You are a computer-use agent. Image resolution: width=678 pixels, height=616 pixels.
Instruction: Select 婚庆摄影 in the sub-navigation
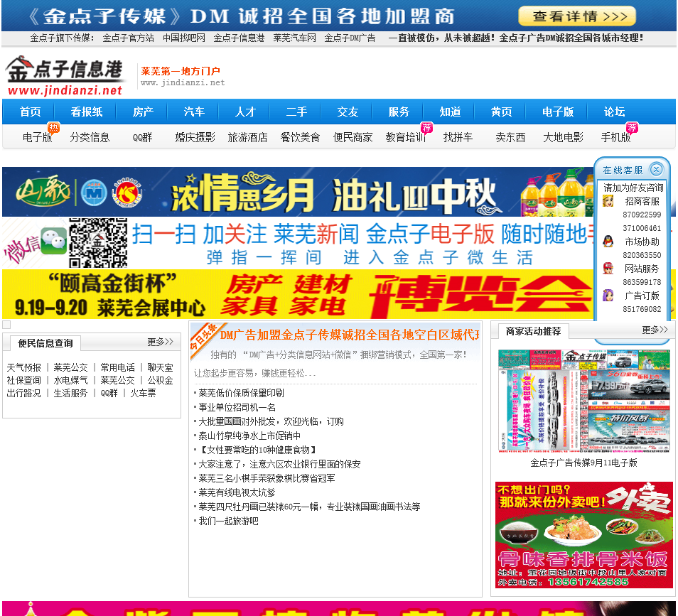[195, 137]
